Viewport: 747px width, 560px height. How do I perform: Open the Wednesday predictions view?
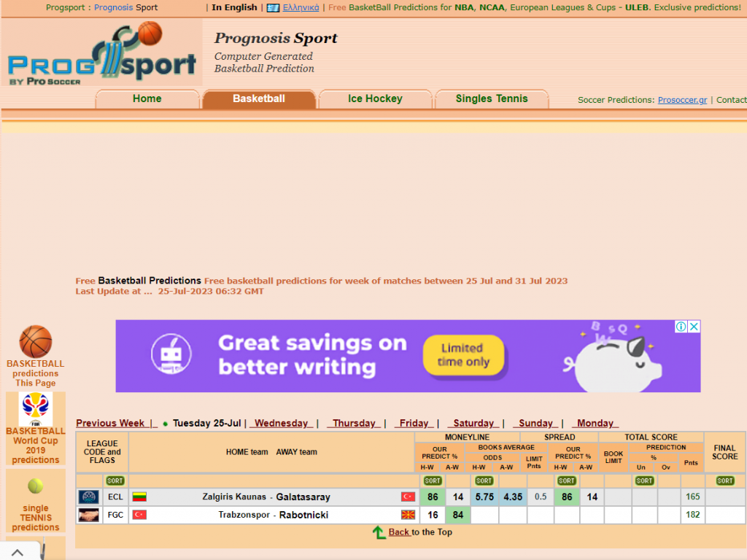point(282,423)
